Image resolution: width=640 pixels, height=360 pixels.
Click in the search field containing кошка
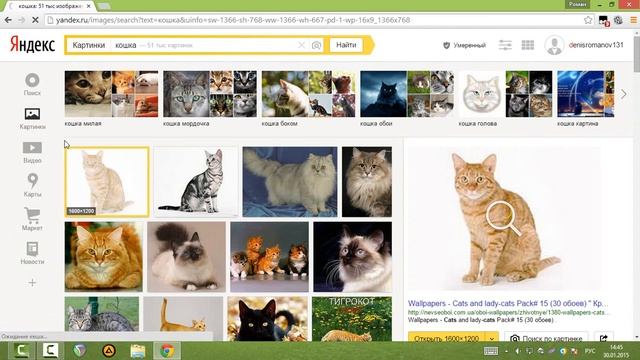click(204, 45)
